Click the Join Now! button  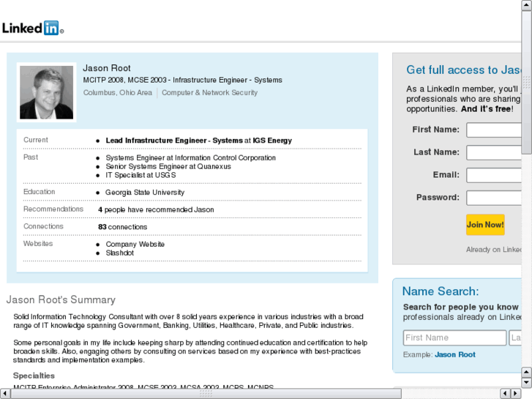coord(485,225)
